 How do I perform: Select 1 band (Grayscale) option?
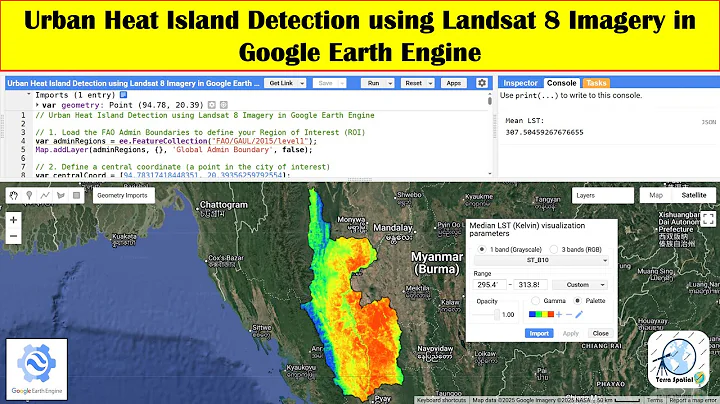tap(482, 249)
